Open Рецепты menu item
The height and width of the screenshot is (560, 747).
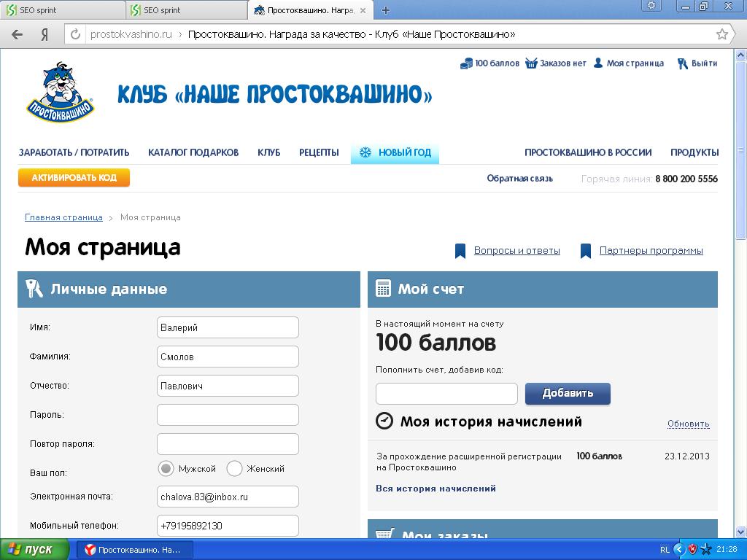(320, 152)
